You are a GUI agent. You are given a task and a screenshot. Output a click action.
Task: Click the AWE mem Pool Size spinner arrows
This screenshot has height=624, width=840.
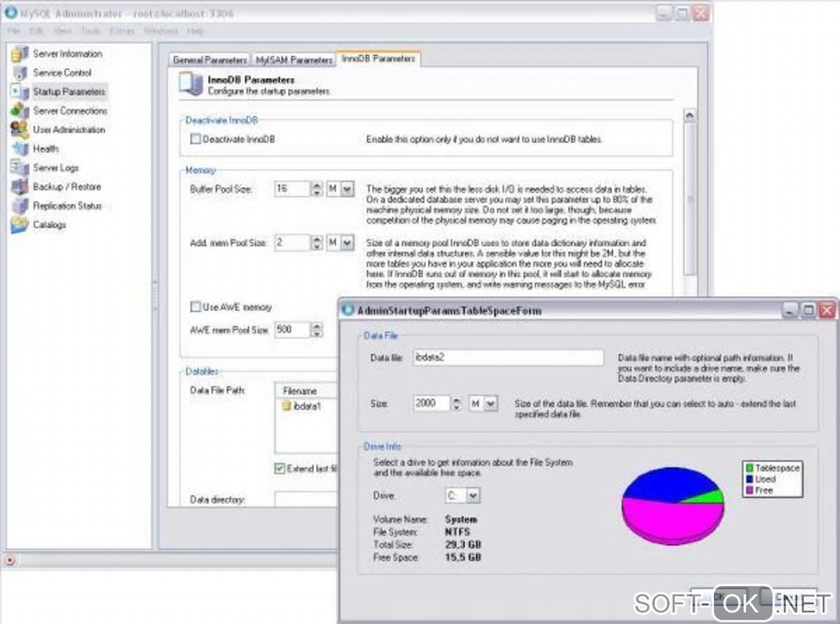(x=317, y=330)
